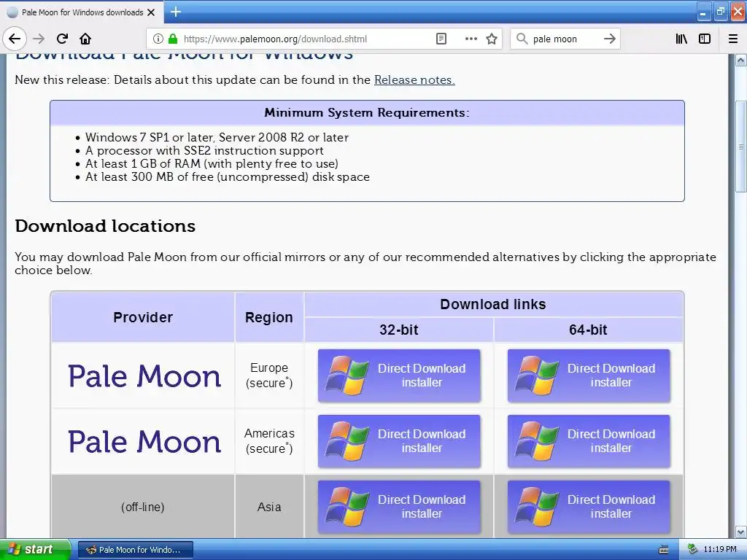Click the Americas row Pale Moon logo
This screenshot has height=560, width=747.
144,441
